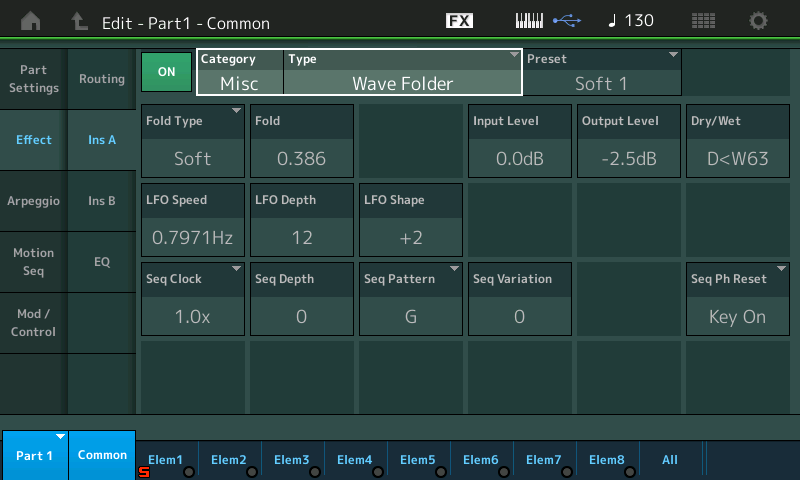The height and width of the screenshot is (480, 800).
Task: Open the effect Type dropdown
Action: (402, 73)
